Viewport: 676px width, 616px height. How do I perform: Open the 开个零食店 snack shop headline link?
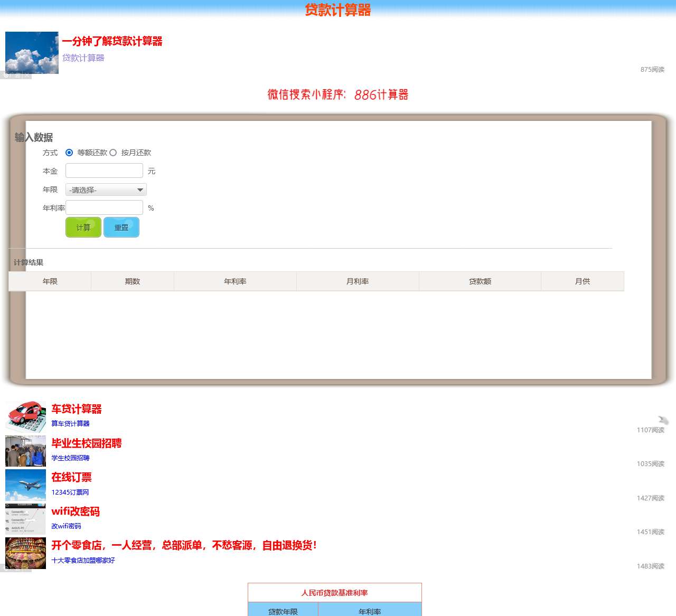click(x=184, y=545)
